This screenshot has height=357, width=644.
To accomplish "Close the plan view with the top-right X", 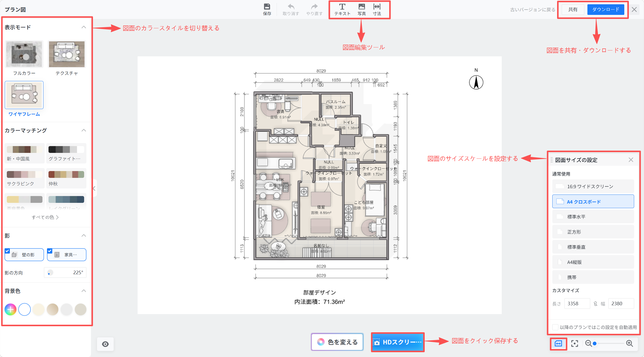I will [634, 10].
